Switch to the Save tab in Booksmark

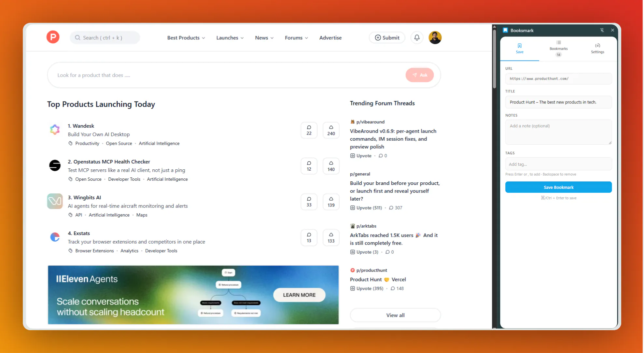click(520, 49)
